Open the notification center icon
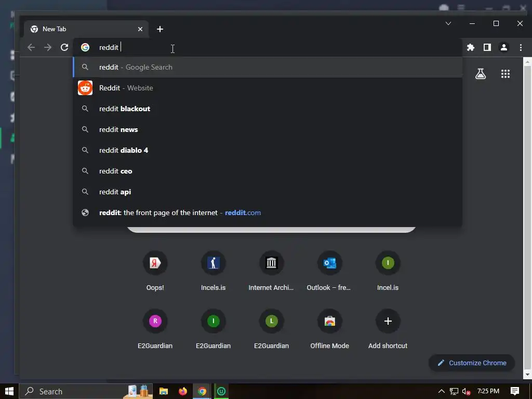Image resolution: width=532 pixels, height=399 pixels. coord(515,391)
